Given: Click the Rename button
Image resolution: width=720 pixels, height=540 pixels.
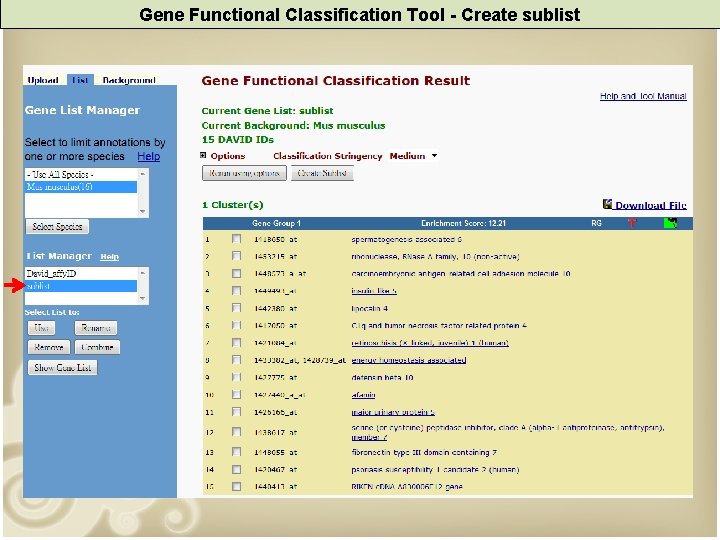Looking at the screenshot, I should [x=96, y=328].
